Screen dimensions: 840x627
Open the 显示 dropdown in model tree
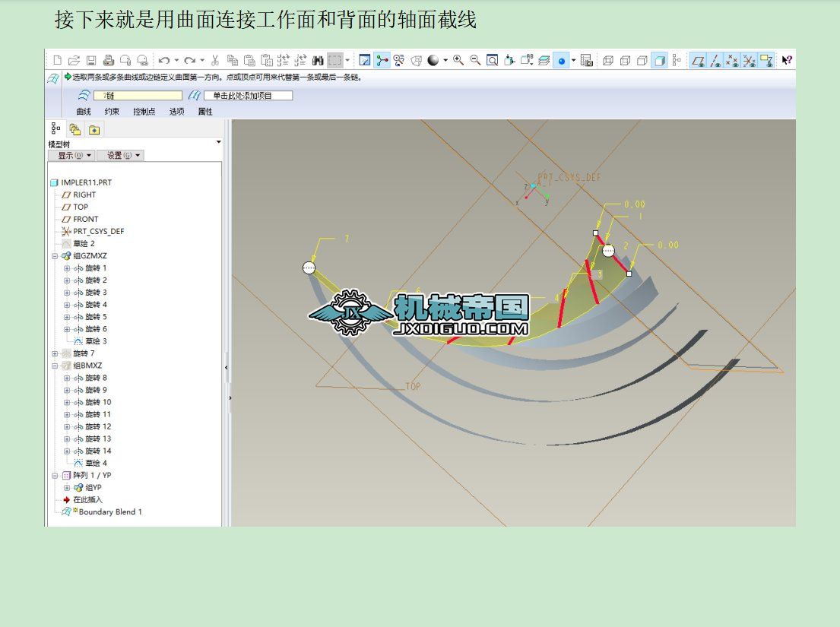click(x=71, y=155)
